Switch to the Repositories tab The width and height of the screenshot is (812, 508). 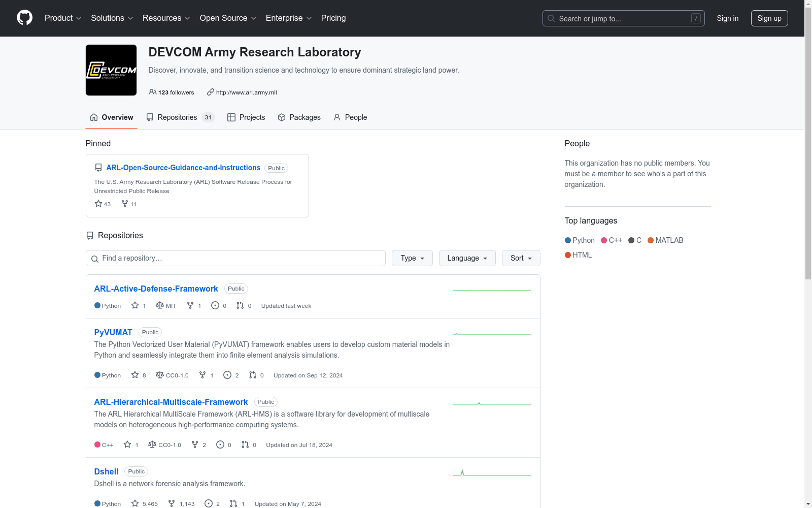[180, 117]
